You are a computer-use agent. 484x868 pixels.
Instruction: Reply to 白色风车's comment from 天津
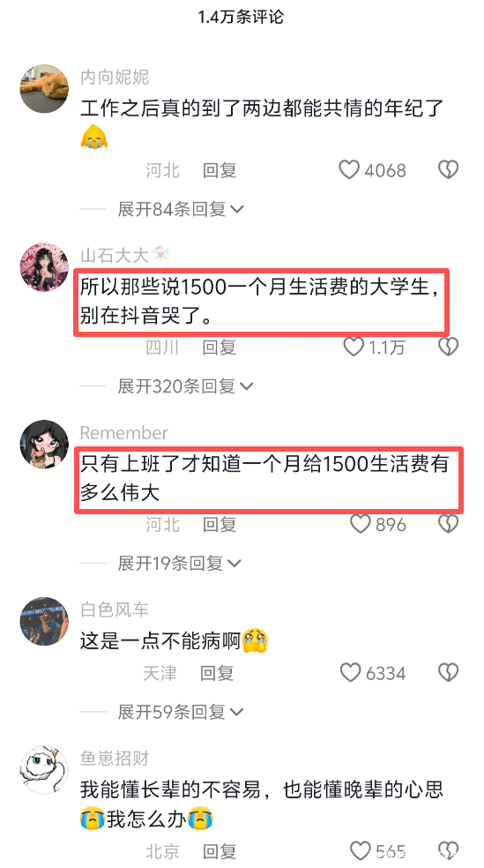pyautogui.click(x=218, y=672)
